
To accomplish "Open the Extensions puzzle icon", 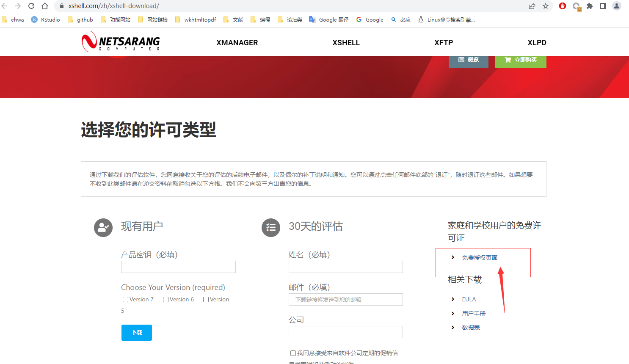I will point(590,6).
